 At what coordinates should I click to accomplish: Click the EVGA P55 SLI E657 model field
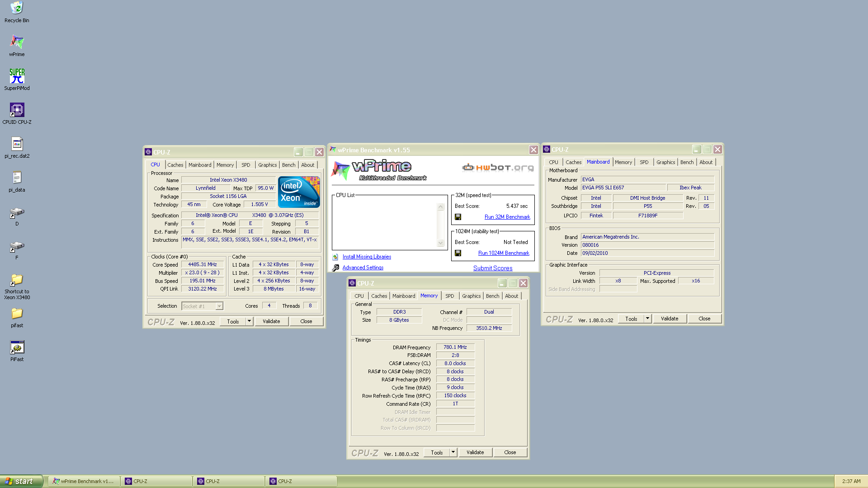[x=623, y=188]
